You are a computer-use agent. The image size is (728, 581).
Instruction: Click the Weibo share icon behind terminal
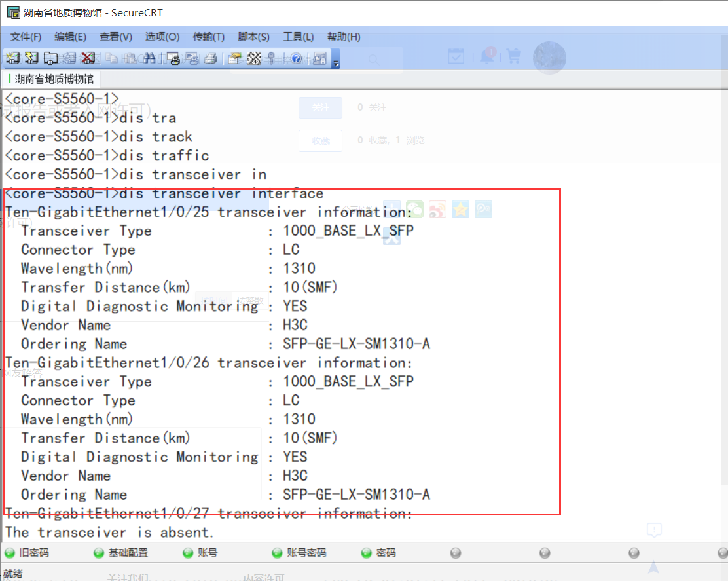tap(437, 210)
